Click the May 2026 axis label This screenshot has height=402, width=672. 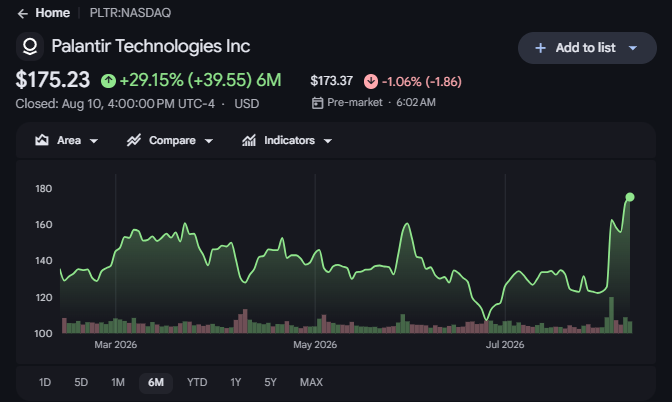pyautogui.click(x=315, y=345)
